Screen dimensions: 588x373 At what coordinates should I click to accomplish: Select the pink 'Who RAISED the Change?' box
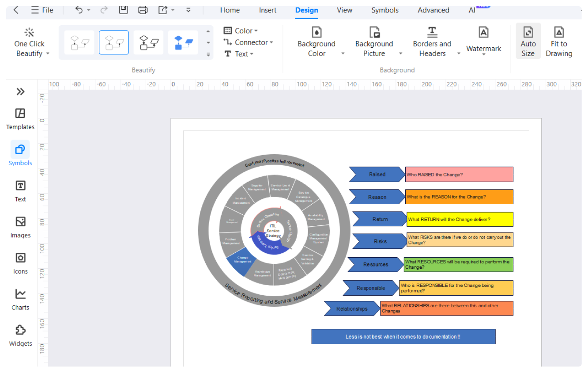459,175
